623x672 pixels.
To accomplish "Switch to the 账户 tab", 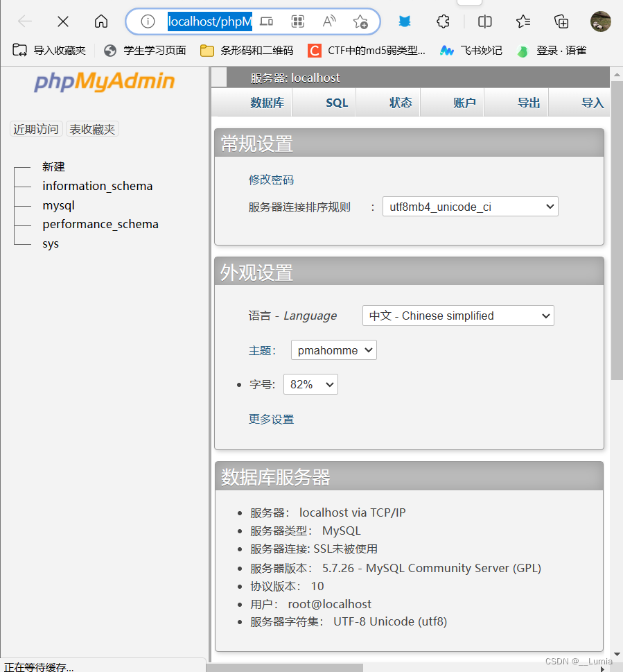I will pos(464,103).
